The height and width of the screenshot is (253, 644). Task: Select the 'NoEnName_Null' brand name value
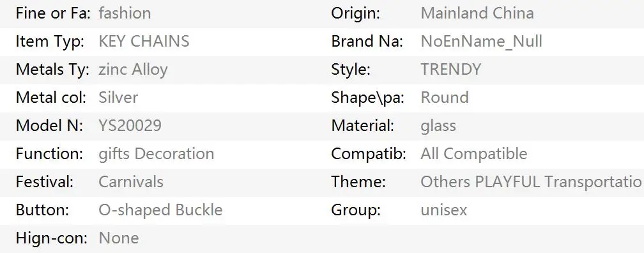click(x=481, y=42)
